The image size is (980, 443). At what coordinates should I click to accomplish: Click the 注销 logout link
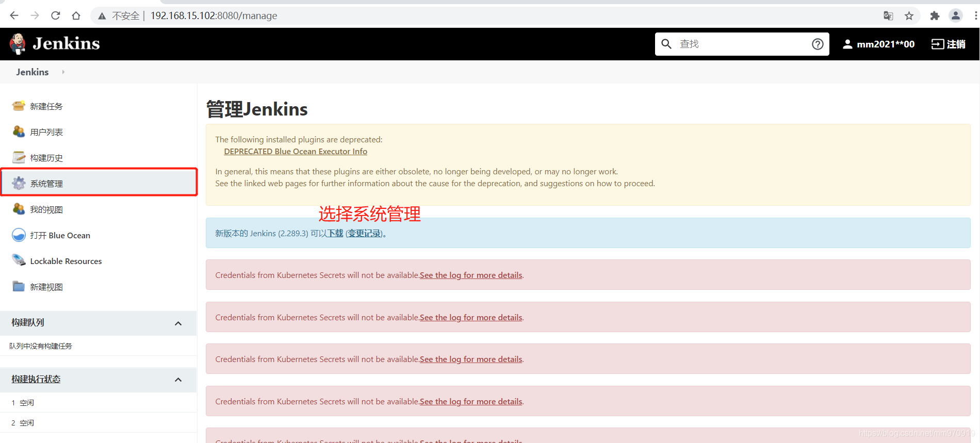956,44
